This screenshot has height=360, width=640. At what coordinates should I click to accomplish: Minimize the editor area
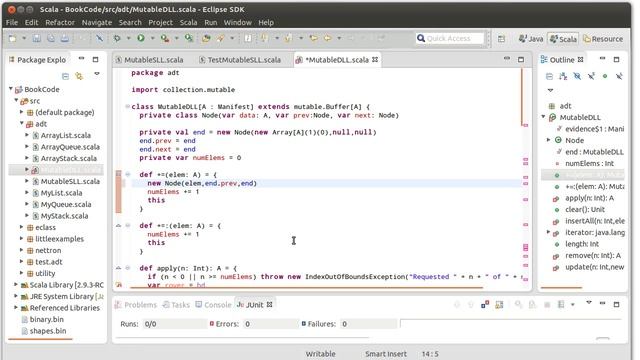507,59
